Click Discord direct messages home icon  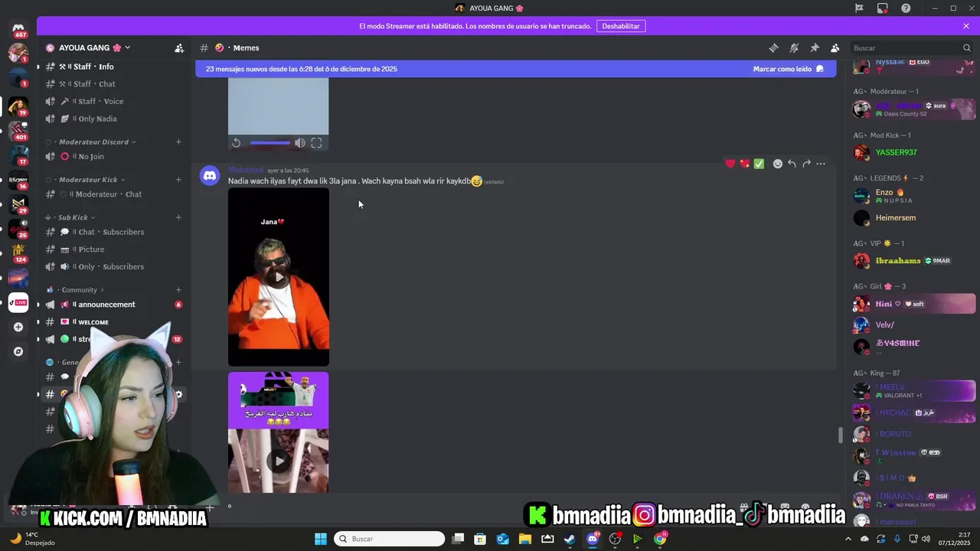(18, 28)
